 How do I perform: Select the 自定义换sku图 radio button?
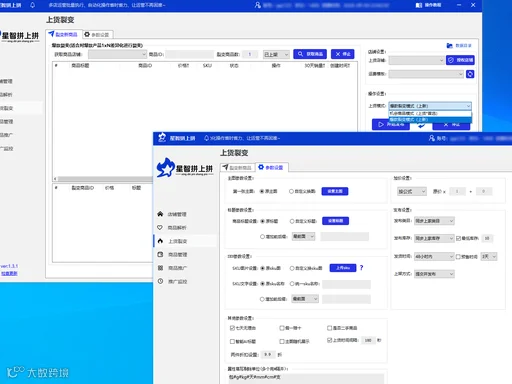[292, 268]
